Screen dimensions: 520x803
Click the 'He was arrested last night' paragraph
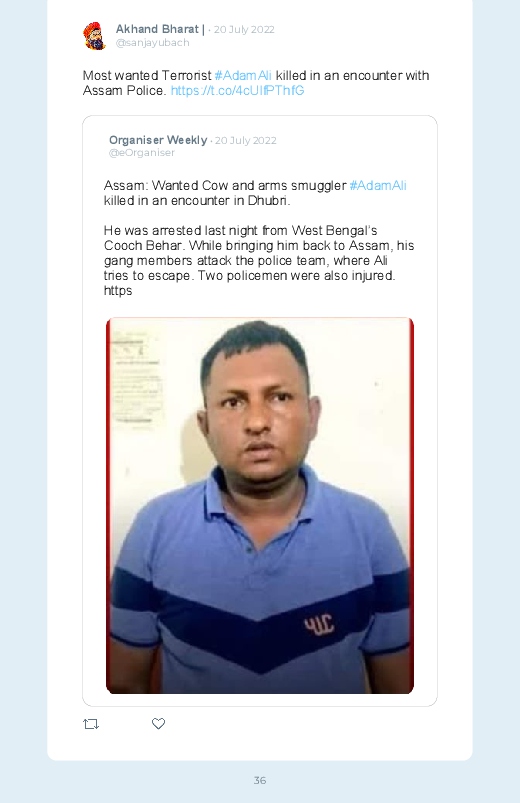coord(259,261)
